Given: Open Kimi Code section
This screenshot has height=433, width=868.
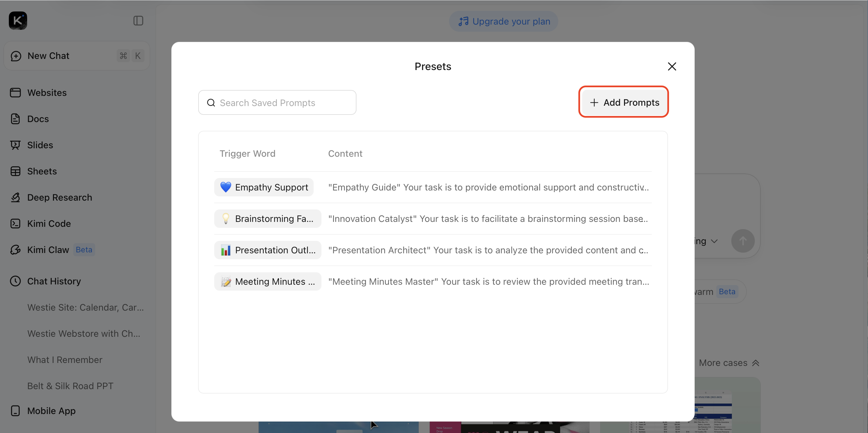Looking at the screenshot, I should pos(49,224).
